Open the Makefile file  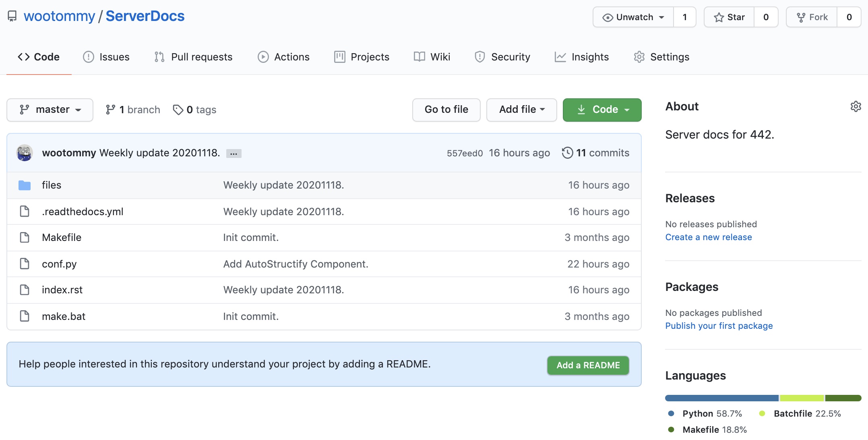point(62,237)
